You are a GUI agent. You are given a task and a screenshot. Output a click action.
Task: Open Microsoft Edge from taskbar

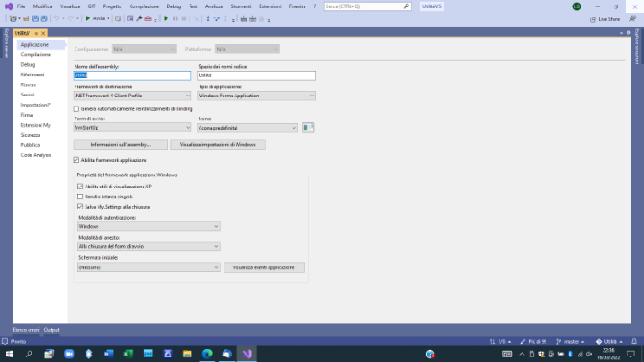point(207,354)
